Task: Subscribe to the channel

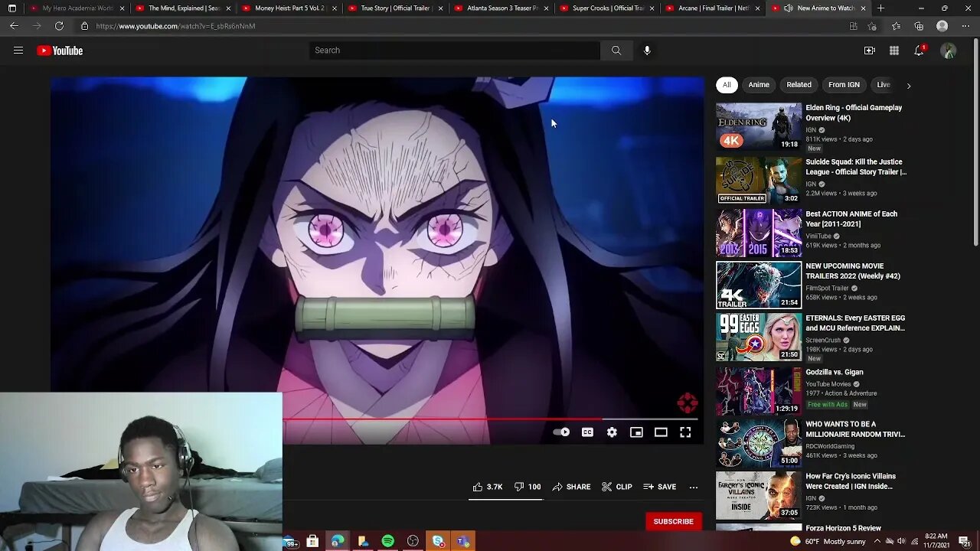Action: (673, 521)
